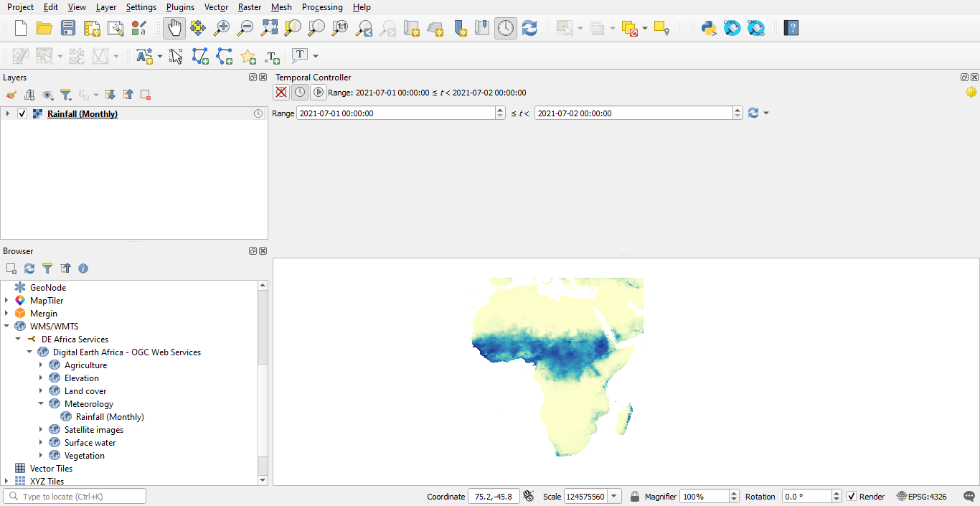
Task: Expand the Rainfall (Monthly) layer in Layers
Action: point(8,113)
